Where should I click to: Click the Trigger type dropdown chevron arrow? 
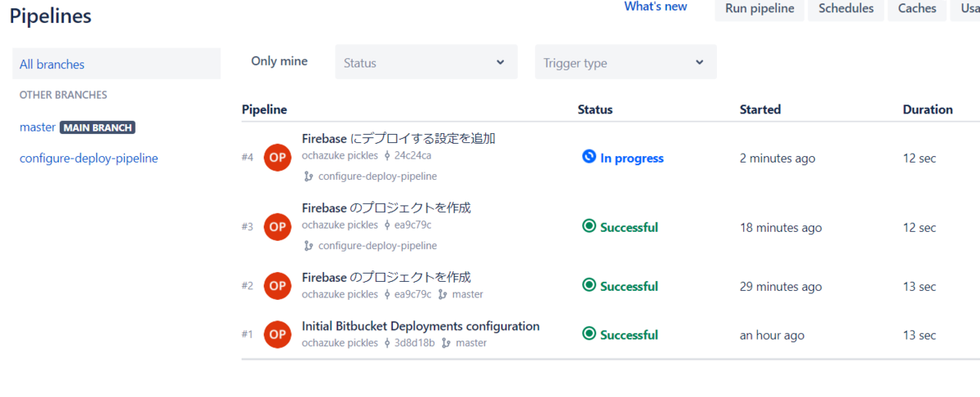[700, 62]
